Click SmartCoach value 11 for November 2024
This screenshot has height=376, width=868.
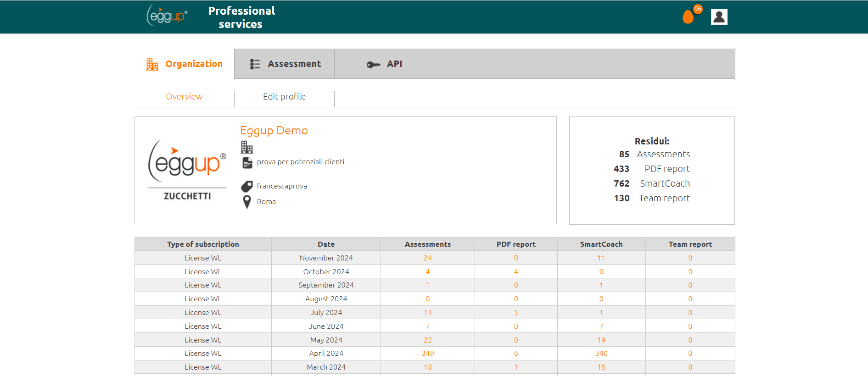[x=601, y=258]
